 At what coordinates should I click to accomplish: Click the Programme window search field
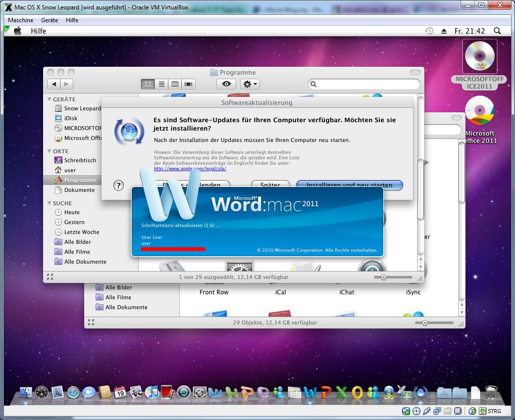tap(364, 84)
